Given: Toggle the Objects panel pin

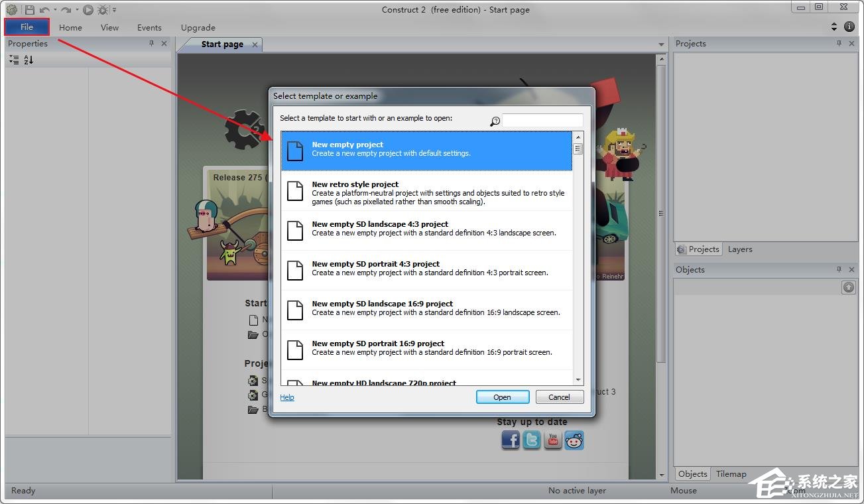Looking at the screenshot, I should click(839, 270).
